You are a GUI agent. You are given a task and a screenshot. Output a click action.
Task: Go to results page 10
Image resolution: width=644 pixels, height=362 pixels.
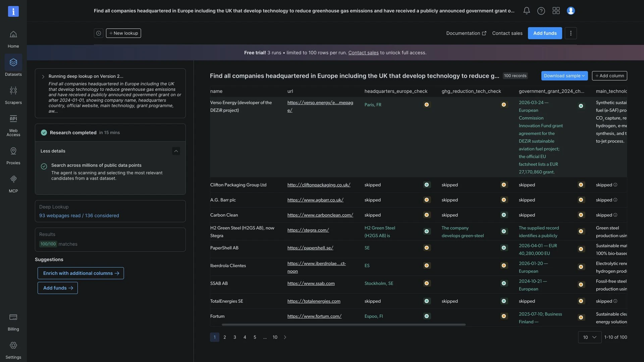275,337
